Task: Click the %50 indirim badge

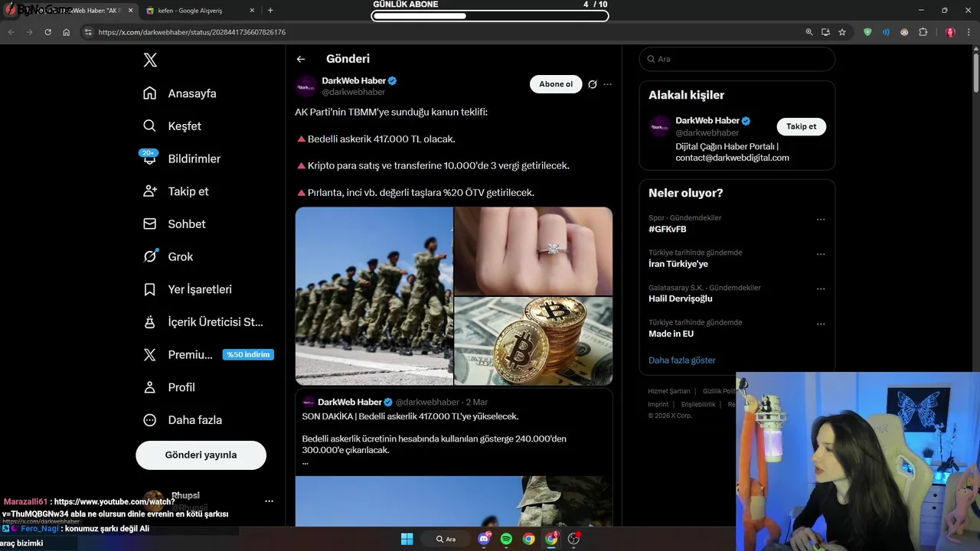Action: [x=248, y=354]
